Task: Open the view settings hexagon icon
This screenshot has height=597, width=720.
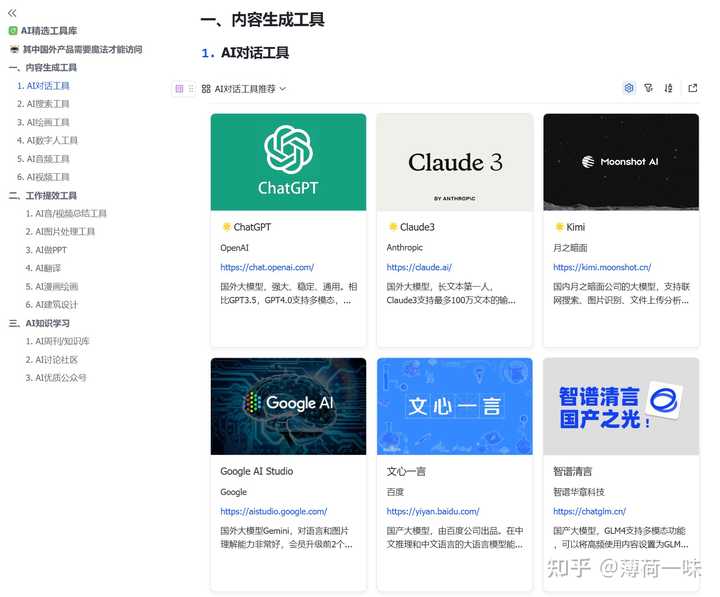Action: (x=629, y=88)
